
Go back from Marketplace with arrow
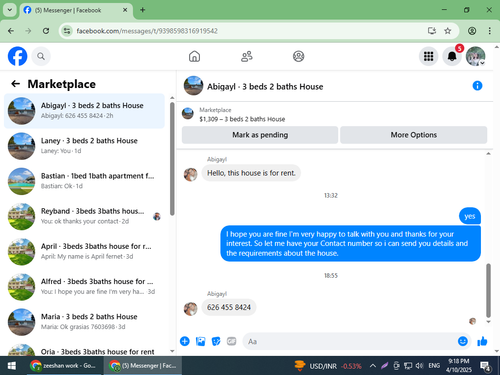point(16,84)
